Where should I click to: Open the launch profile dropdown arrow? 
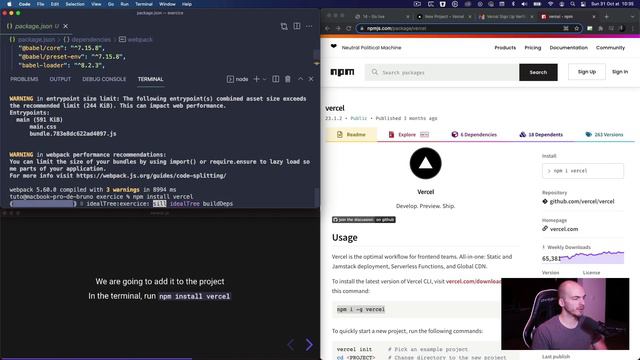[264, 79]
